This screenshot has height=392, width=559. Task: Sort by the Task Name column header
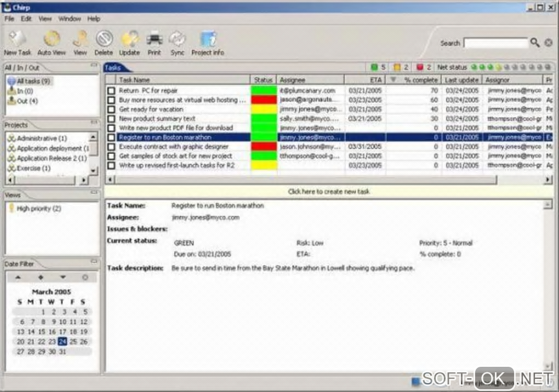point(183,80)
